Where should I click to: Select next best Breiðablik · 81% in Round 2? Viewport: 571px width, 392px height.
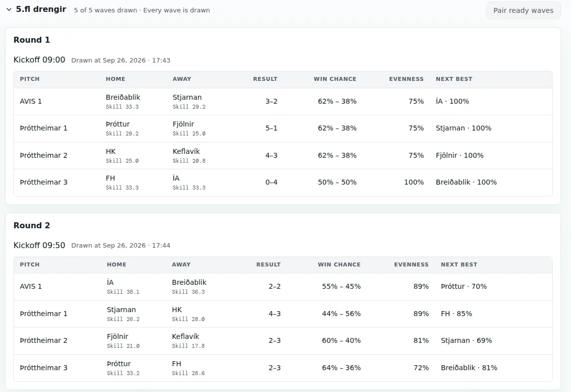click(x=469, y=368)
